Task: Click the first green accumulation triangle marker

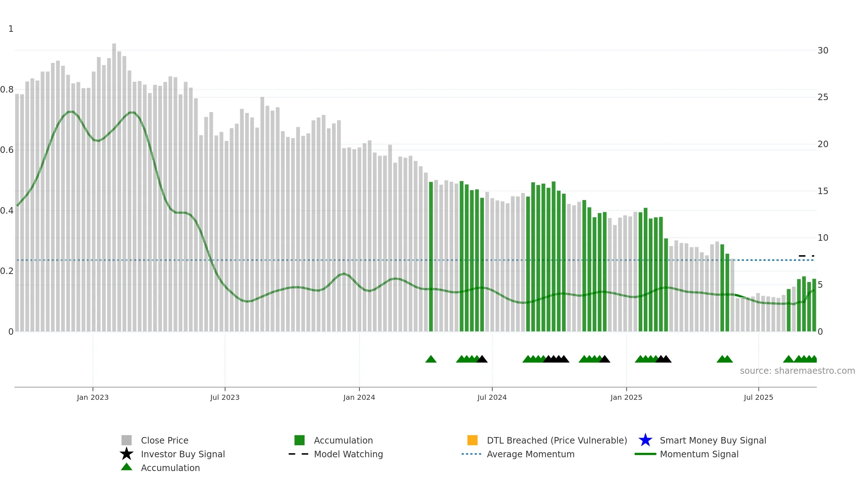Action: (431, 359)
